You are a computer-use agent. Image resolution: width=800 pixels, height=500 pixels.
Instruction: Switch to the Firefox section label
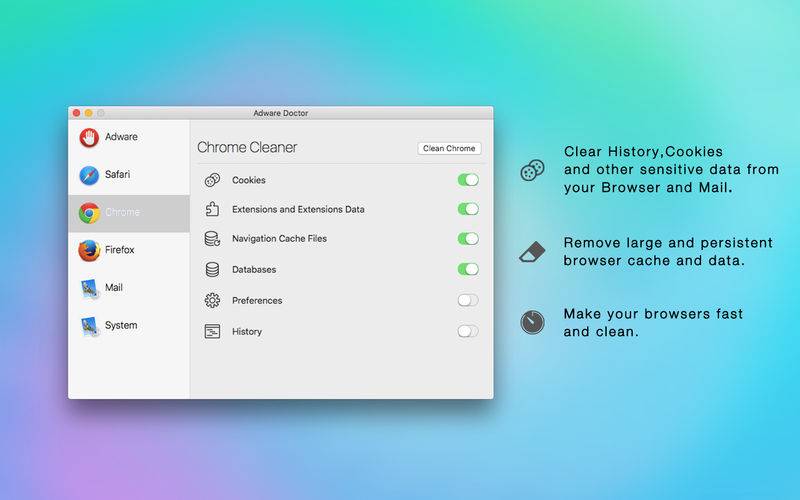[x=120, y=250]
